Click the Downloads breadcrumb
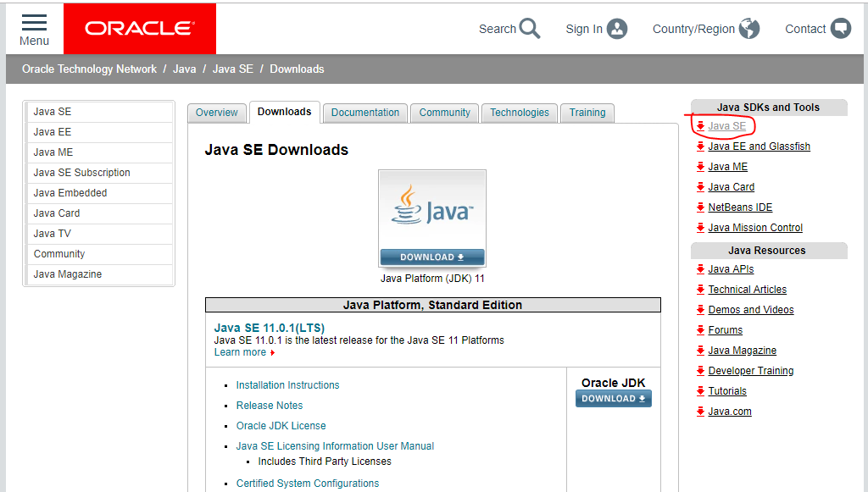This screenshot has width=868, height=492. [x=297, y=69]
